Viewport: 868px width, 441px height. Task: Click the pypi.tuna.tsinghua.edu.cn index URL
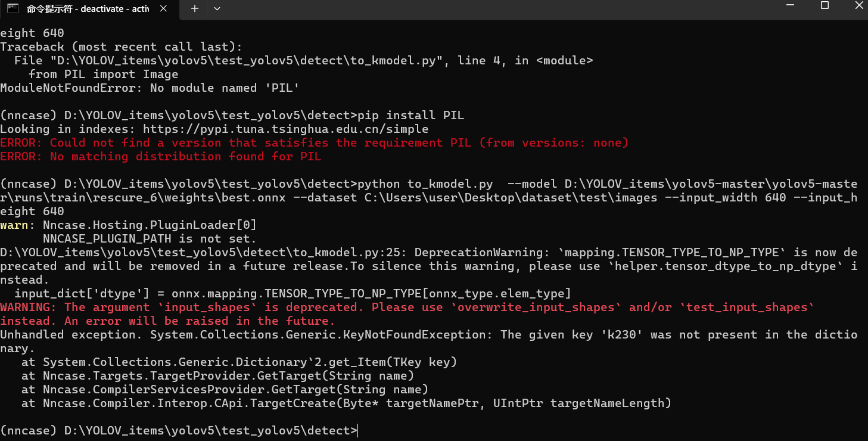(286, 129)
